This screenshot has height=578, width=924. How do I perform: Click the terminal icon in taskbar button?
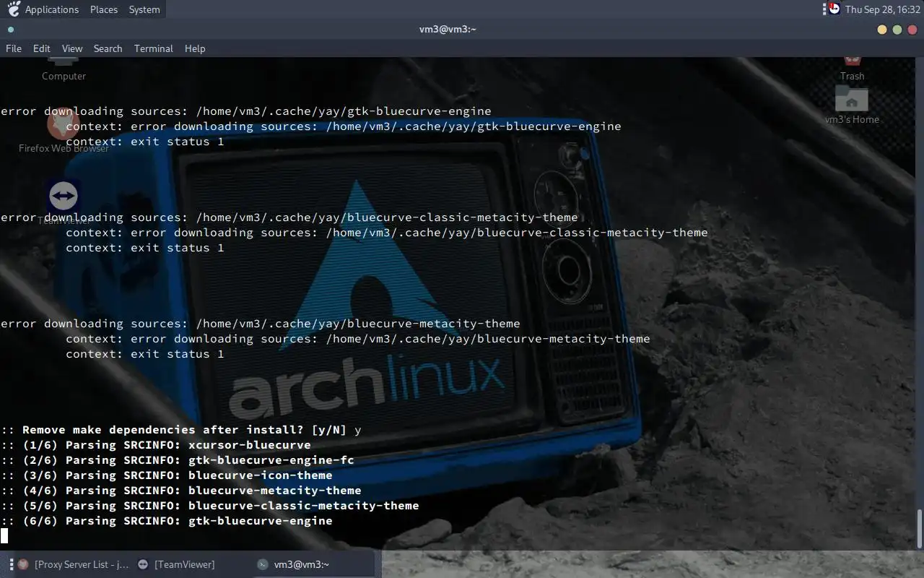(263, 564)
